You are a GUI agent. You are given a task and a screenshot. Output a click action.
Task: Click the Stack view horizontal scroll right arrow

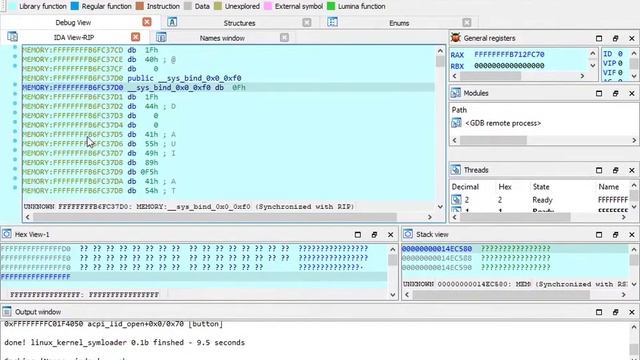(x=624, y=294)
